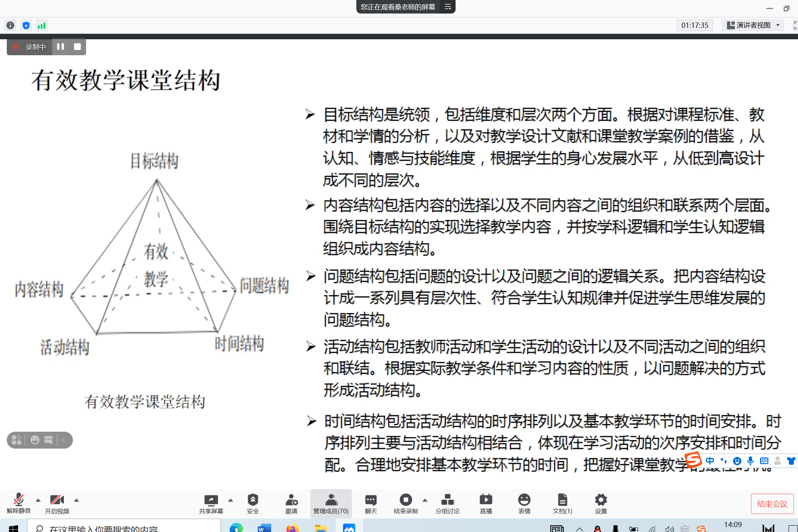This screenshot has height=532, width=798.
Task: Open the Security (安全) options
Action: [x=253, y=503]
